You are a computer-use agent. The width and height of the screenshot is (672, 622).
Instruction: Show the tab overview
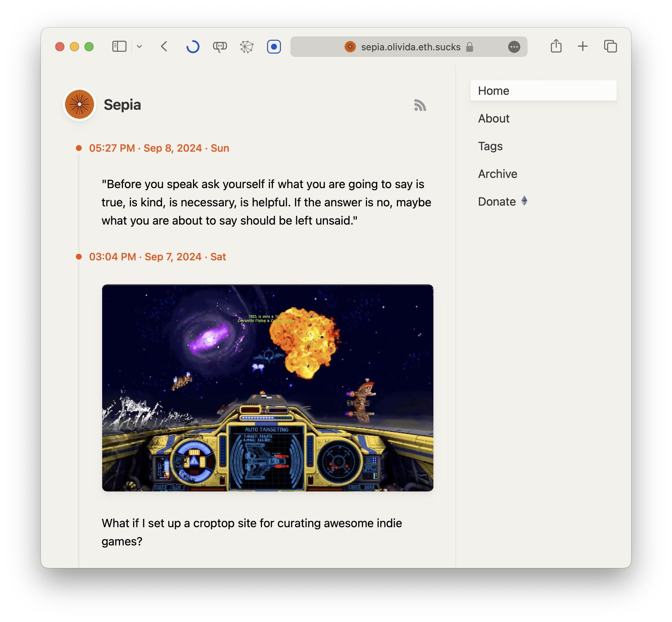coord(610,46)
